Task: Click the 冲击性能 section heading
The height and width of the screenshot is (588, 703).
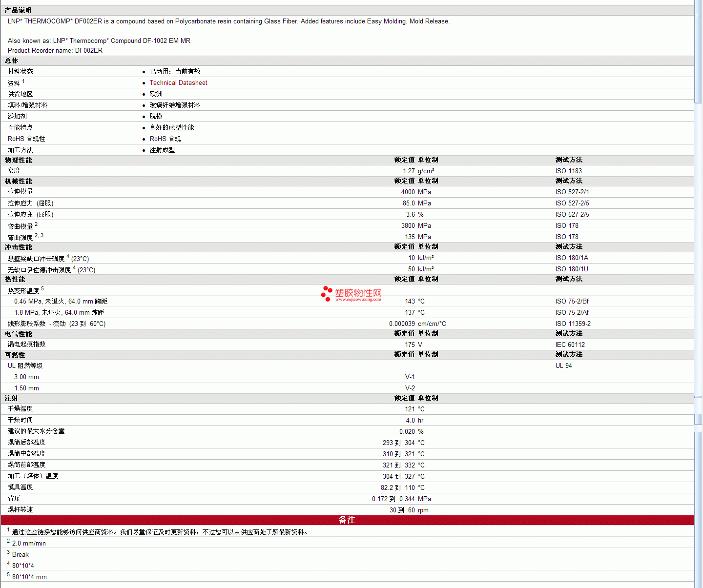Action: [x=18, y=247]
